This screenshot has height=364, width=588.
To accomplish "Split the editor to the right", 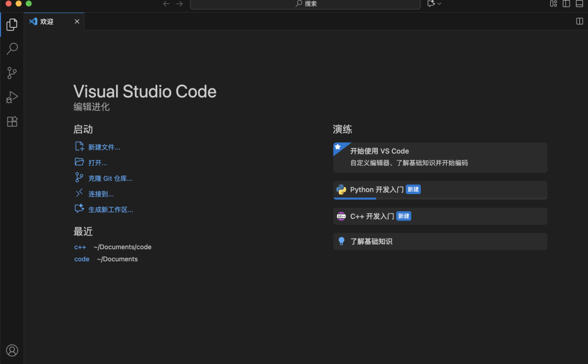I will pyautogui.click(x=579, y=21).
